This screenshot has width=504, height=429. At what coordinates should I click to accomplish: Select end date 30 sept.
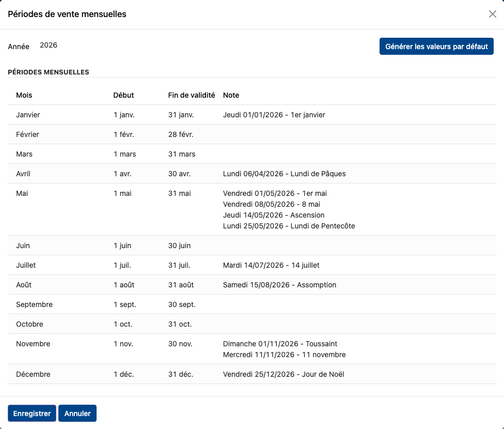[x=182, y=304]
